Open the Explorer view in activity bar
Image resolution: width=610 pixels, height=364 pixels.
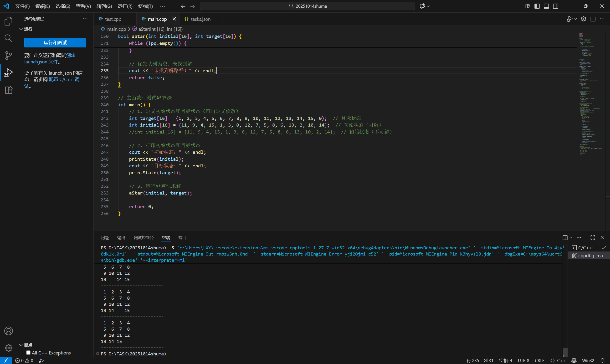(8, 21)
